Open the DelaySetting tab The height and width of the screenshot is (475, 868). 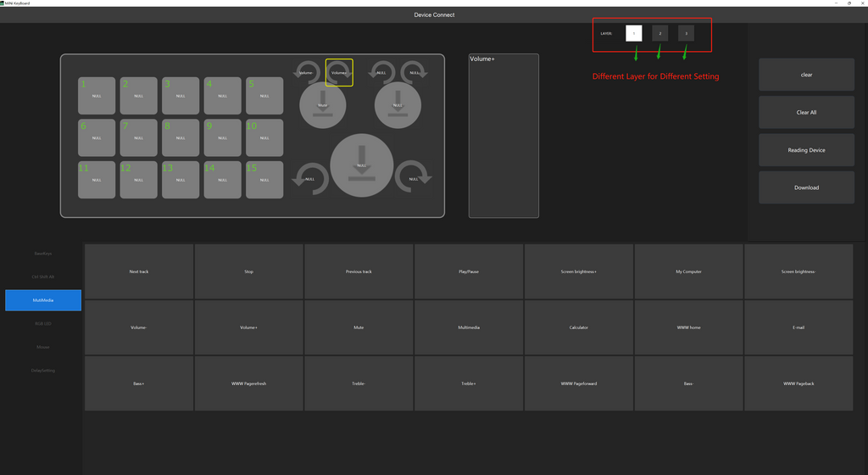(x=43, y=370)
